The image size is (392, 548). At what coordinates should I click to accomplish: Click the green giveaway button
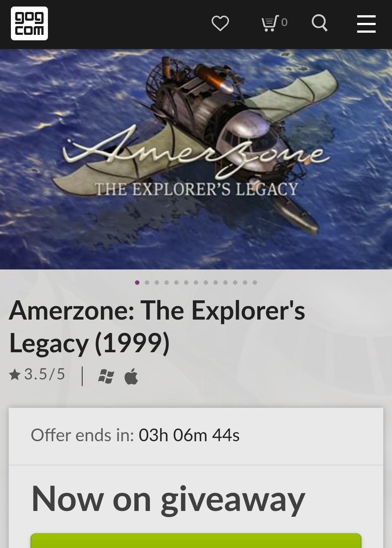click(196, 541)
